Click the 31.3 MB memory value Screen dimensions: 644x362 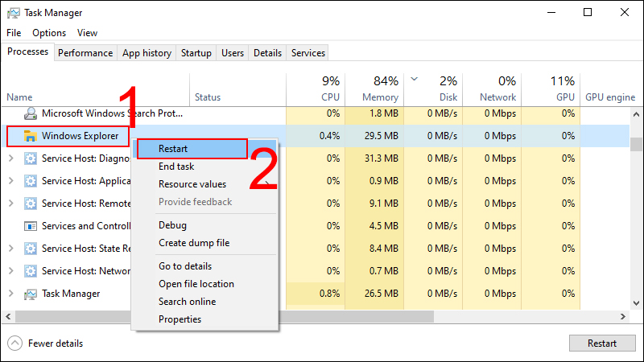point(381,158)
